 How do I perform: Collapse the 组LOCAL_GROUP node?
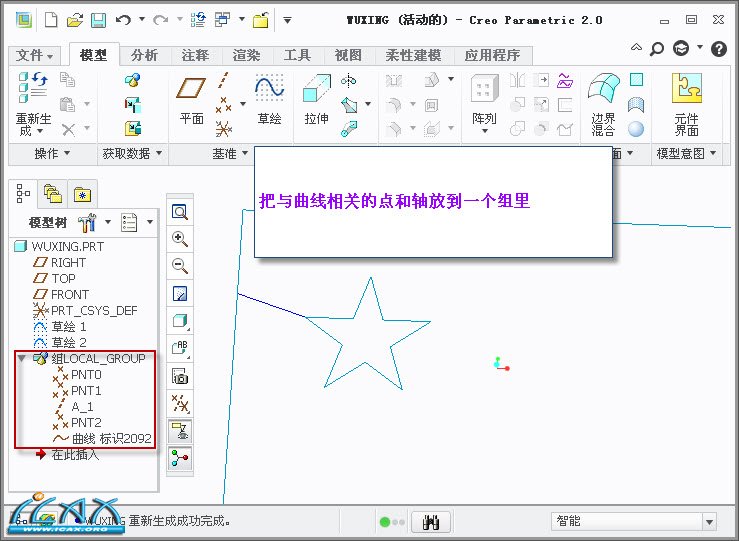click(21, 359)
